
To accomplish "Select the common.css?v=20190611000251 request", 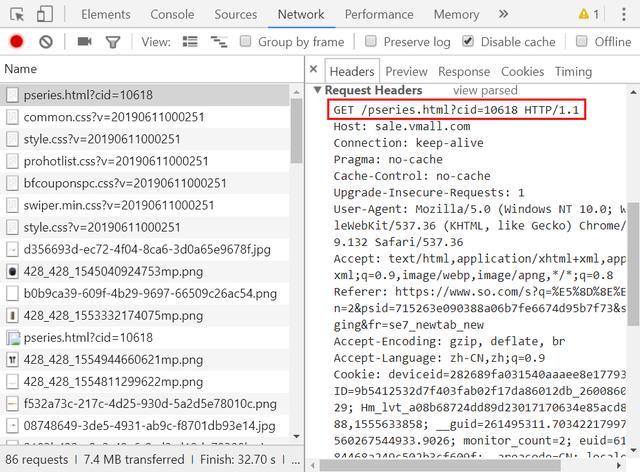I will 145,117.
